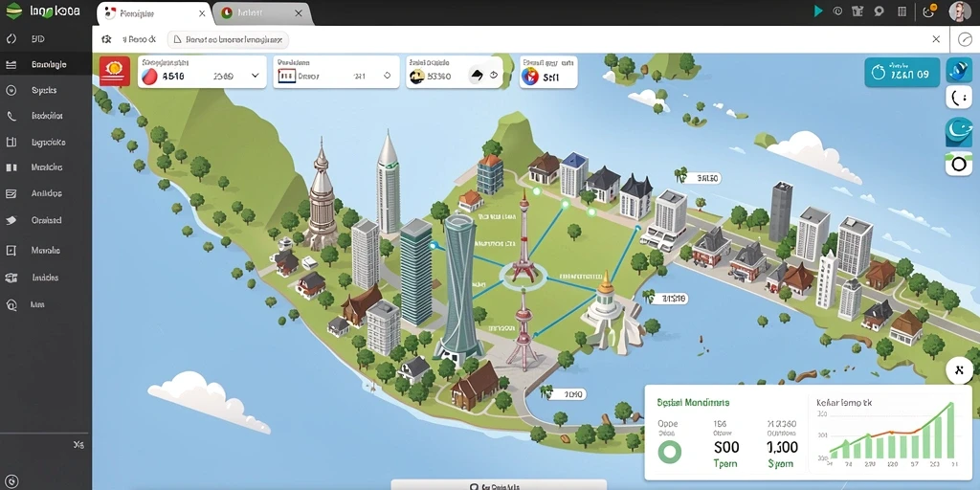Toggle the green ring indicator in stats panel
The width and height of the screenshot is (980, 490).
click(669, 452)
